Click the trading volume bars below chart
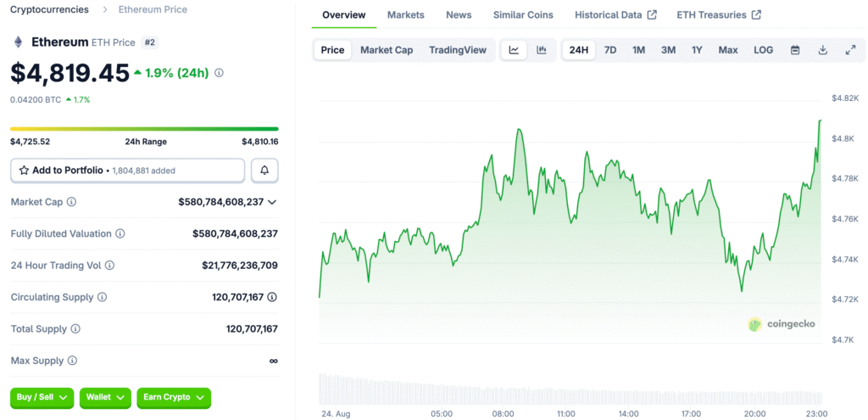Viewport: 868px width, 420px height. coord(570,389)
